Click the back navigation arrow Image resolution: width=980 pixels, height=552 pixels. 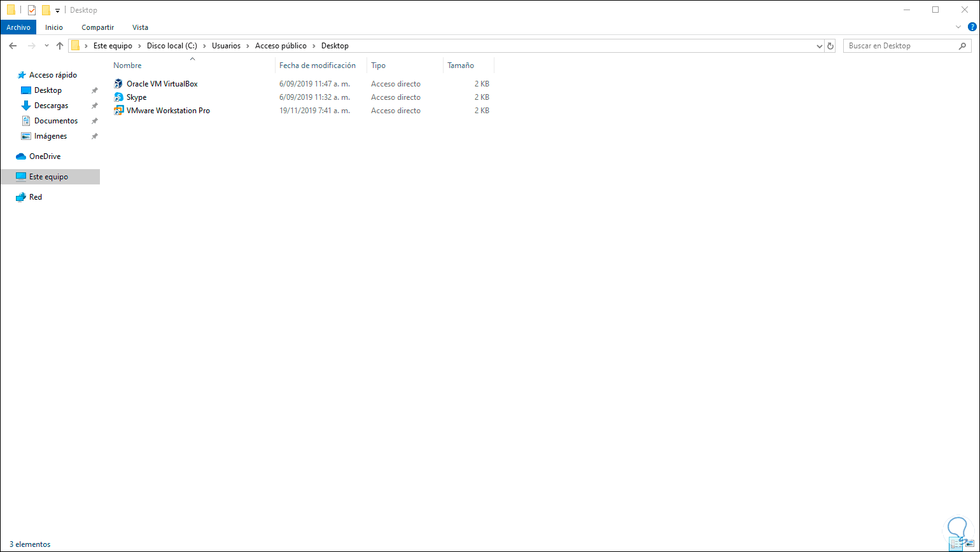click(x=12, y=45)
